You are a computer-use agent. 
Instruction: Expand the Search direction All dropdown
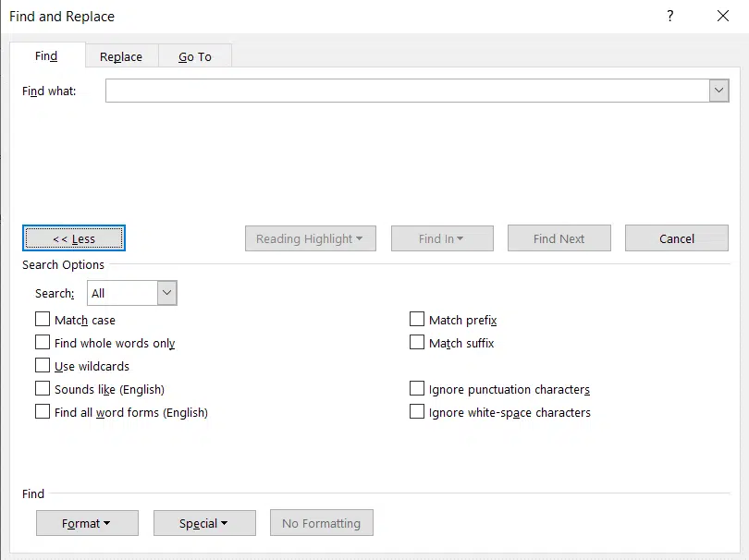pos(166,293)
